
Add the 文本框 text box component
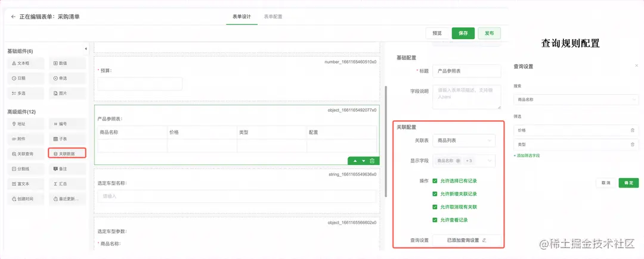coord(26,63)
